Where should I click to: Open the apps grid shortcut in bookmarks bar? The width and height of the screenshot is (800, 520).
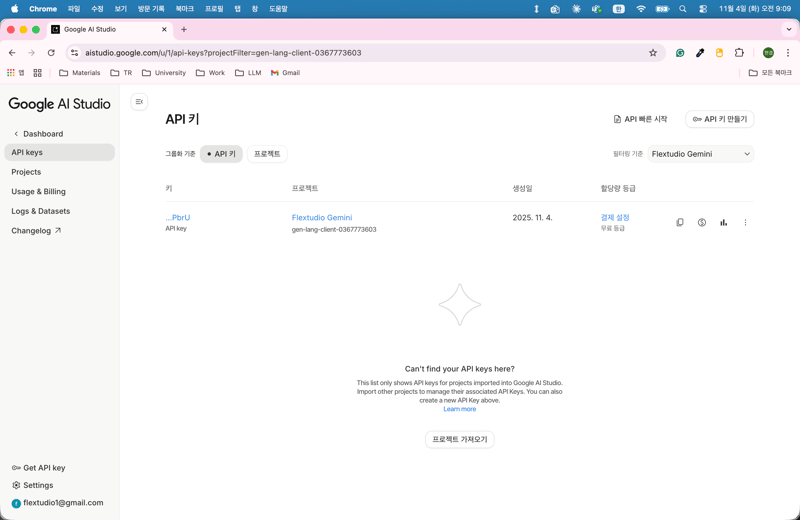click(x=15, y=73)
